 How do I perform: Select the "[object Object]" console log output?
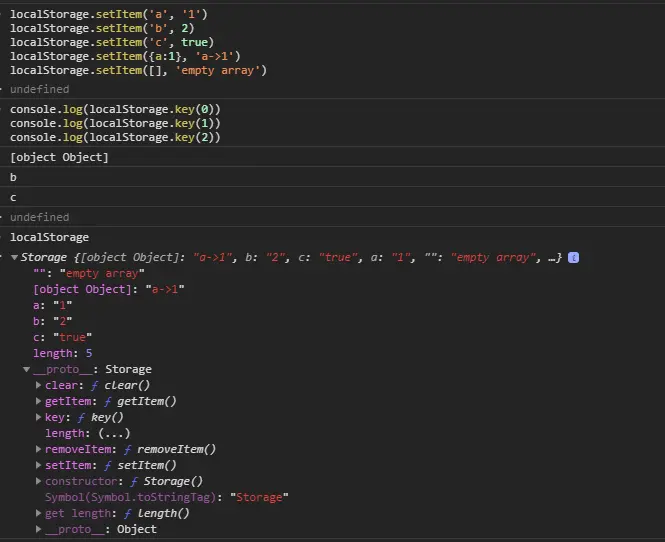pyautogui.click(x=59, y=157)
